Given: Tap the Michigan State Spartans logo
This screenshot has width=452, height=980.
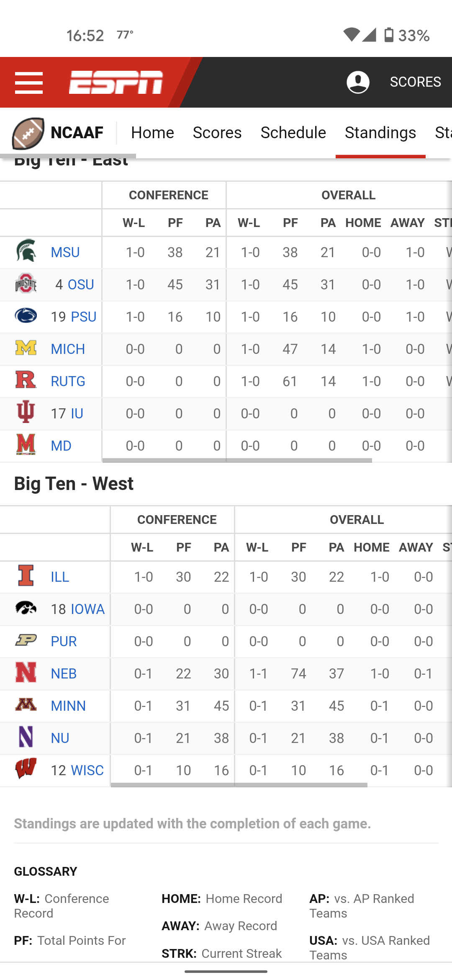Looking at the screenshot, I should (26, 251).
